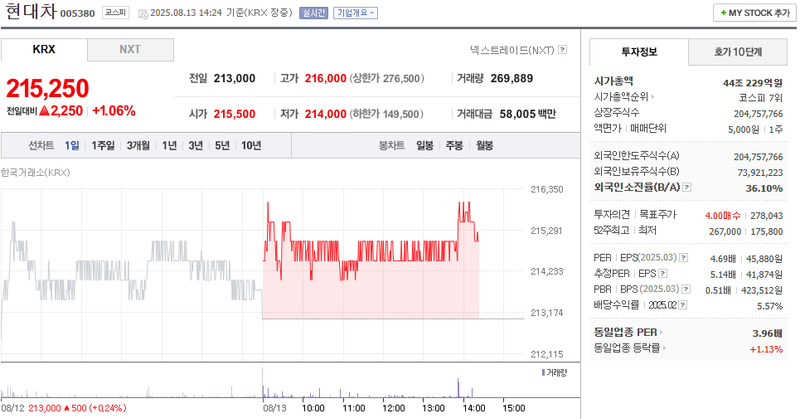
Task: Select the 3개월 chart period
Action: click(x=138, y=145)
